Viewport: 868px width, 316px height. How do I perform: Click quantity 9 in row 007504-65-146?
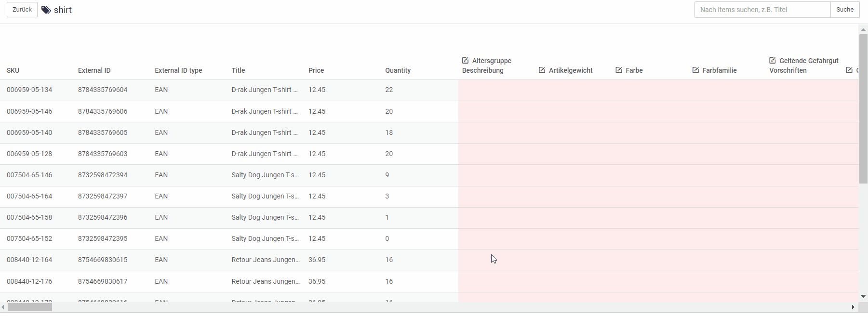(x=387, y=175)
